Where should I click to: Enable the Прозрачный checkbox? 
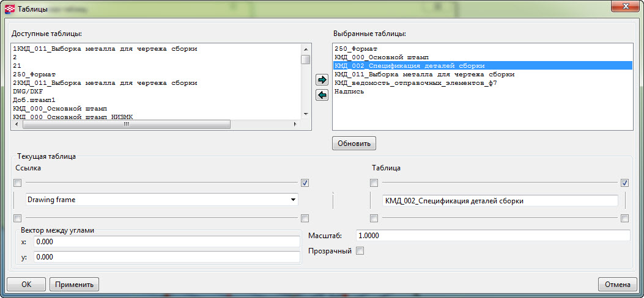[360, 251]
